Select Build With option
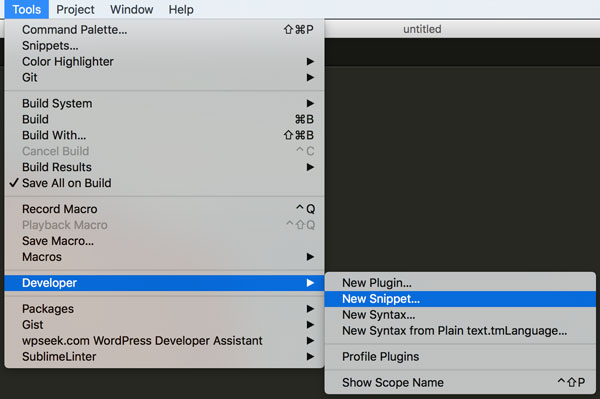 [165, 135]
